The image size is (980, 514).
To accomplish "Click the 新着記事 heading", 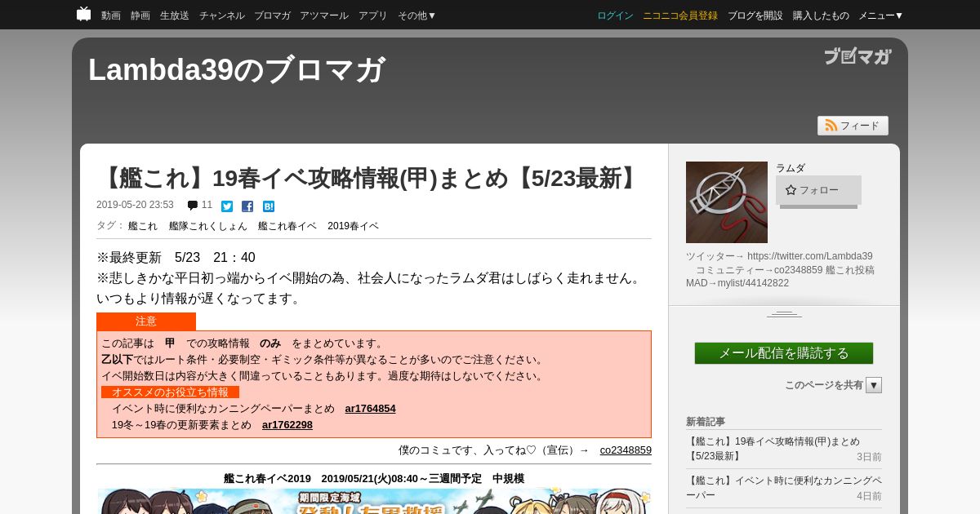I will pos(706,422).
